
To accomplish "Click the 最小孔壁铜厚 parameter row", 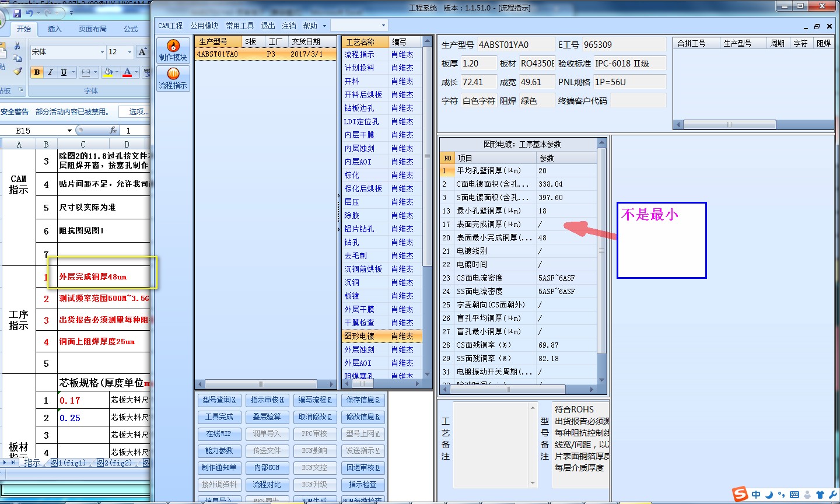I will (x=518, y=211).
